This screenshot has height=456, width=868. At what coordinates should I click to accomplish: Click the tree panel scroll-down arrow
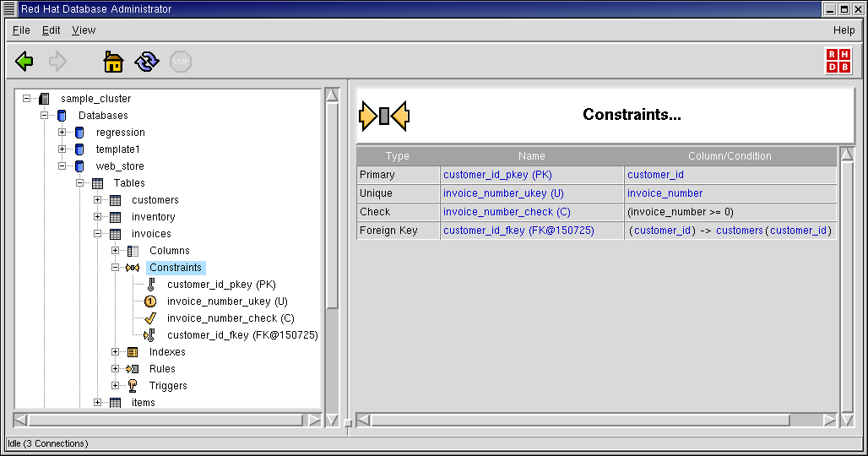332,420
